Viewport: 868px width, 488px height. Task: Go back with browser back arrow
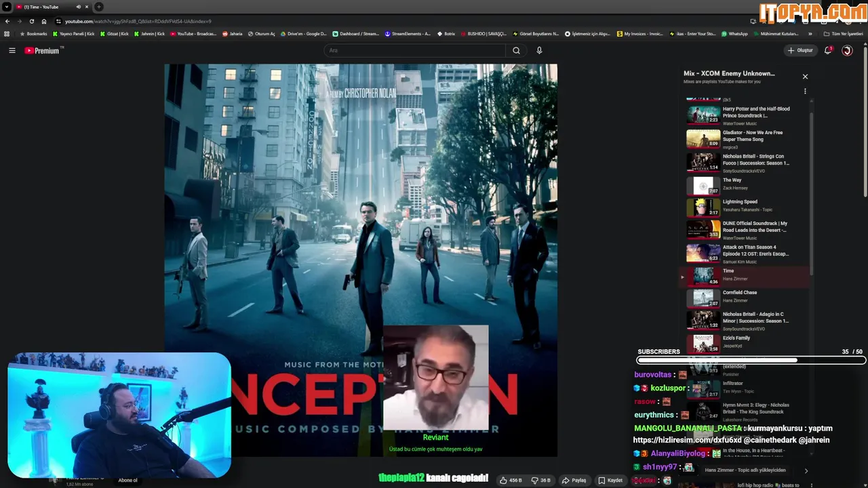7,21
